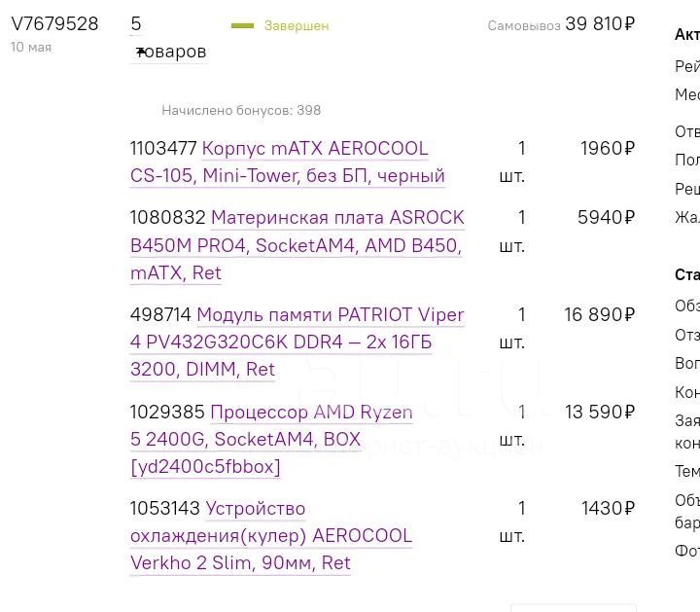Click the price 13 590₽ of the processor

click(600, 412)
